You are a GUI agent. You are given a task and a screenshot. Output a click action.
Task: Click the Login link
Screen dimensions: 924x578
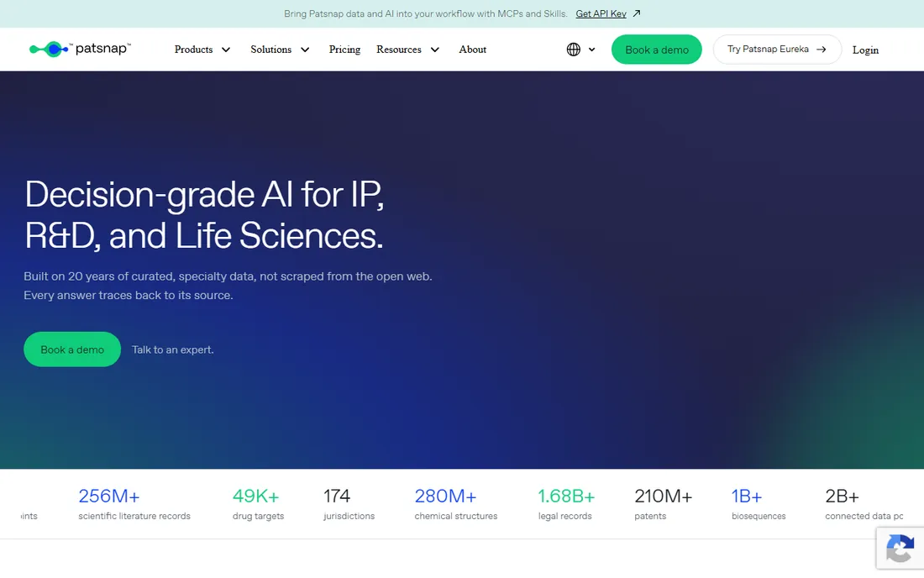pyautogui.click(x=865, y=50)
